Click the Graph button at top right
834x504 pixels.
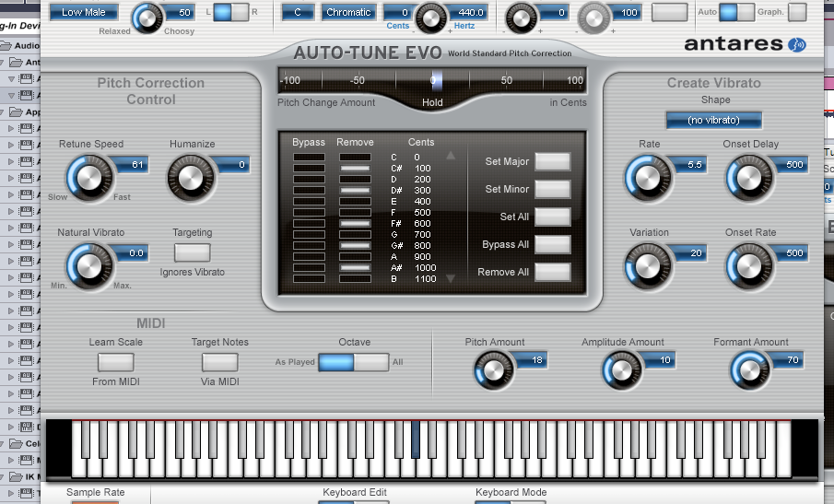click(x=797, y=12)
